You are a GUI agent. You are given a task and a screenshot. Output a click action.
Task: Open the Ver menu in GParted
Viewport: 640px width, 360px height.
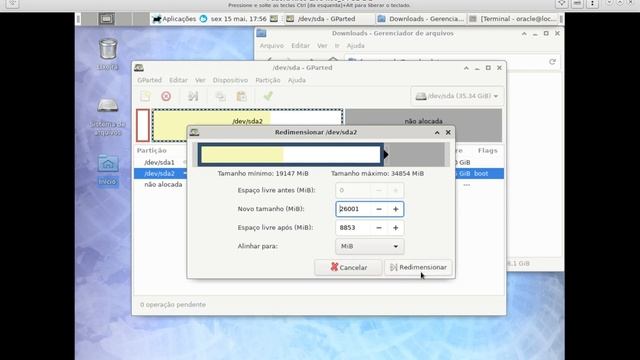point(200,80)
